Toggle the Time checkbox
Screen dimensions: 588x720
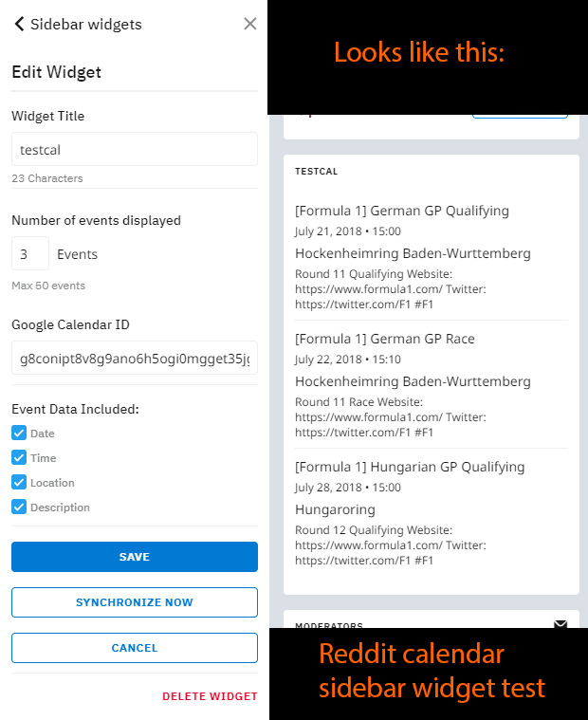[x=19, y=458]
